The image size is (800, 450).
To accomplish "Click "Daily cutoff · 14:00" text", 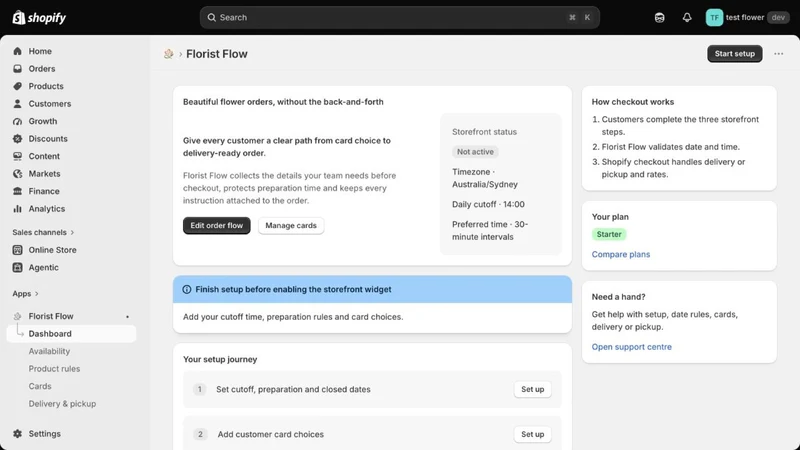I will 488,204.
